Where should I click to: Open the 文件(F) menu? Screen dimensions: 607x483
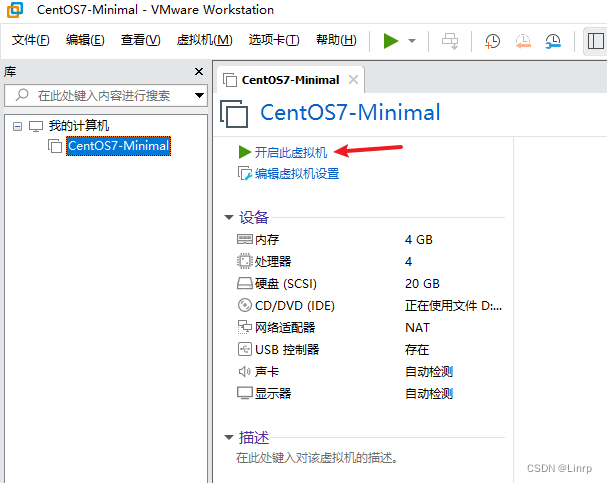[30, 40]
